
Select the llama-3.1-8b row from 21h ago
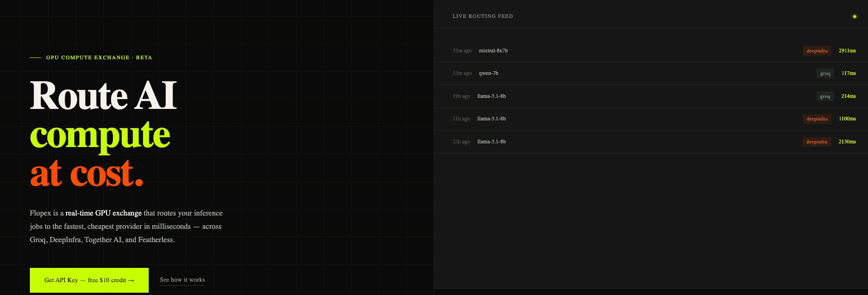[x=651, y=119]
